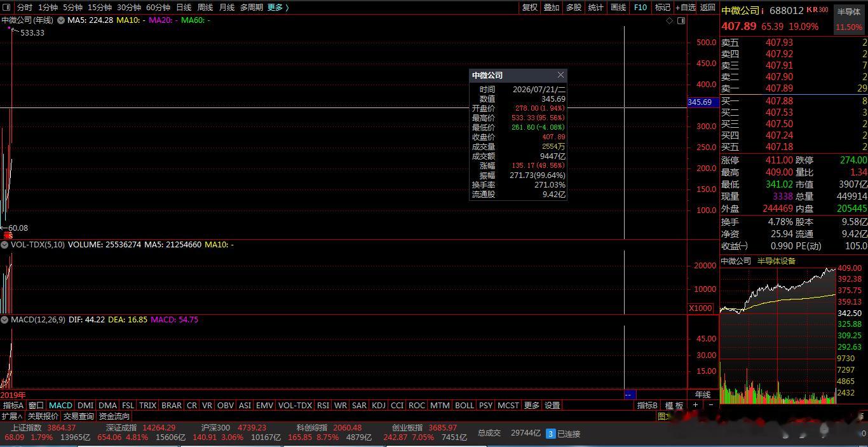This screenshot has height=447, width=868.
Task: Click the 标记 toolbar button
Action: pos(663,7)
